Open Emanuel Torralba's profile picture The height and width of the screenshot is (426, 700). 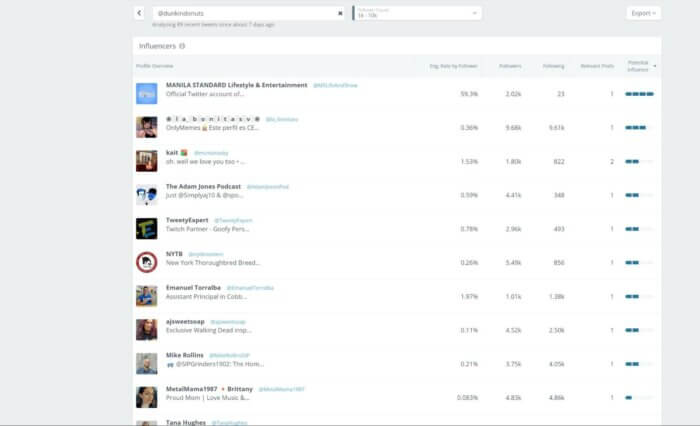pos(146,296)
